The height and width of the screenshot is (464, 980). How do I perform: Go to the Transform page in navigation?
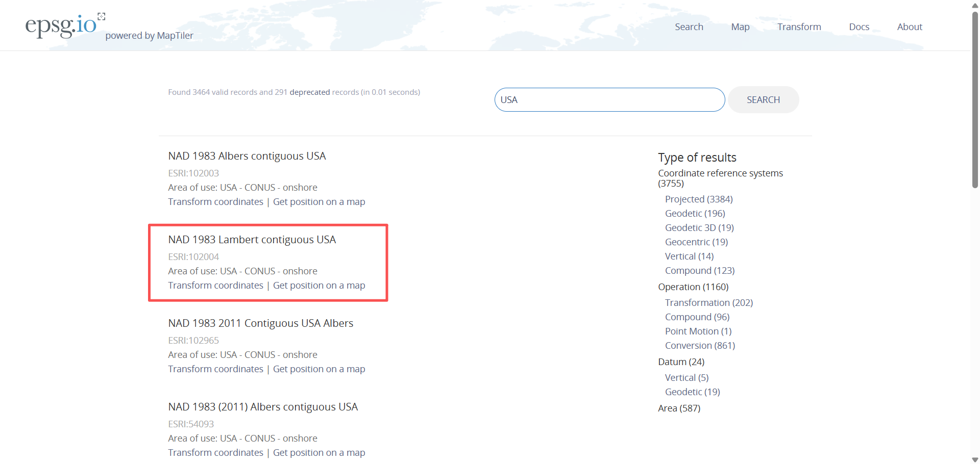pos(799,27)
